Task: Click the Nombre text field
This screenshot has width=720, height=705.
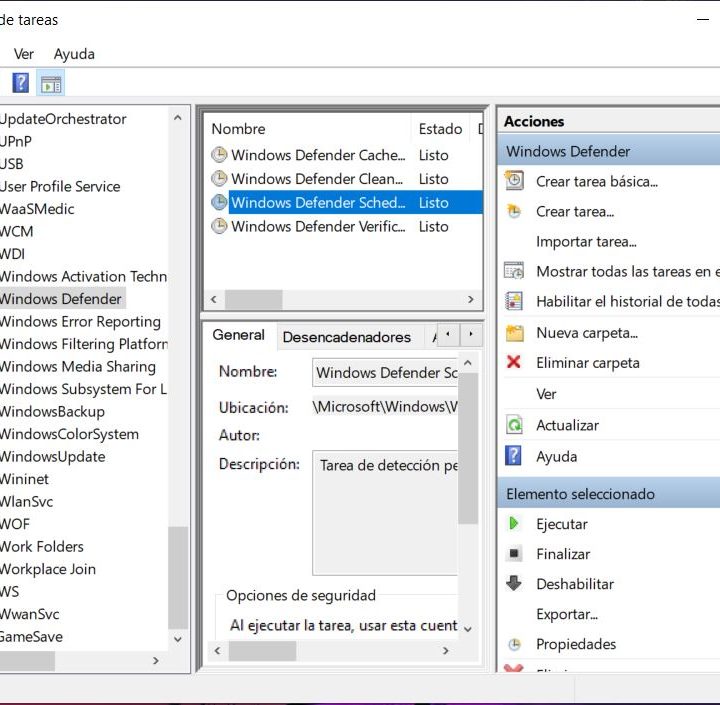Action: pyautogui.click(x=386, y=373)
